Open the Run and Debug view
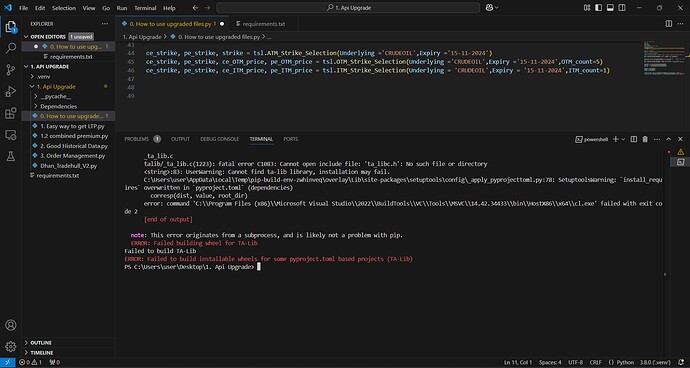690x368 pixels. [11, 91]
